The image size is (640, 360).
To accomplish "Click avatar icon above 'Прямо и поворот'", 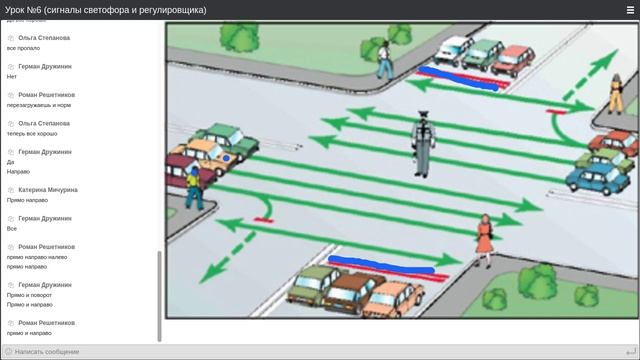I will tap(11, 285).
